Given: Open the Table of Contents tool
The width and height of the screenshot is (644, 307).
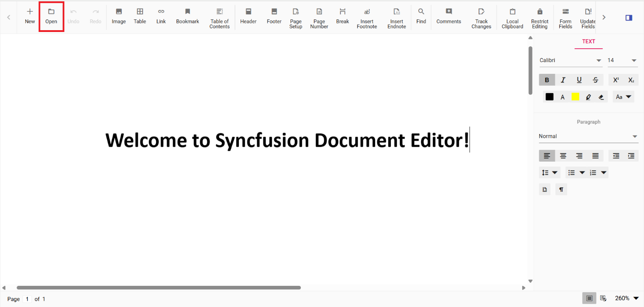Looking at the screenshot, I should point(219,17).
